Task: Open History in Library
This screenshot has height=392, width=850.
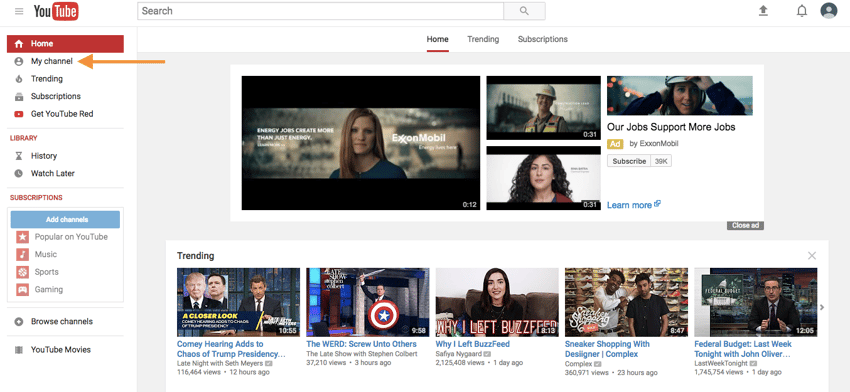Action: coord(44,156)
